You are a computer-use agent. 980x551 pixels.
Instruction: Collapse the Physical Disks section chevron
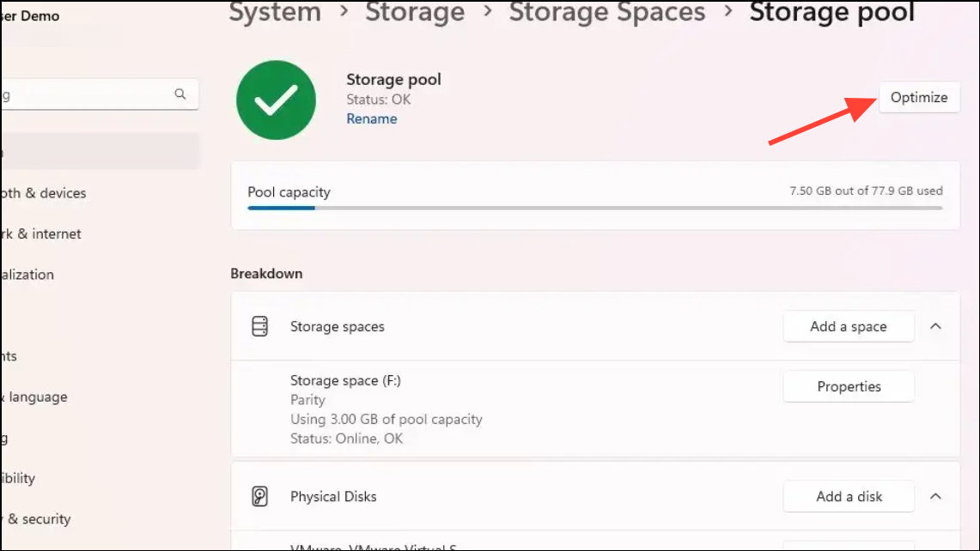[936, 496]
